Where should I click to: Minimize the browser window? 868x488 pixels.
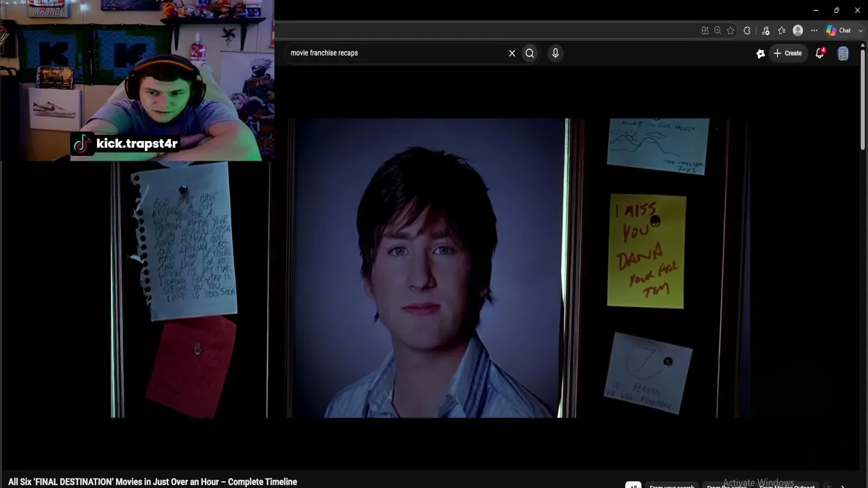(x=816, y=10)
